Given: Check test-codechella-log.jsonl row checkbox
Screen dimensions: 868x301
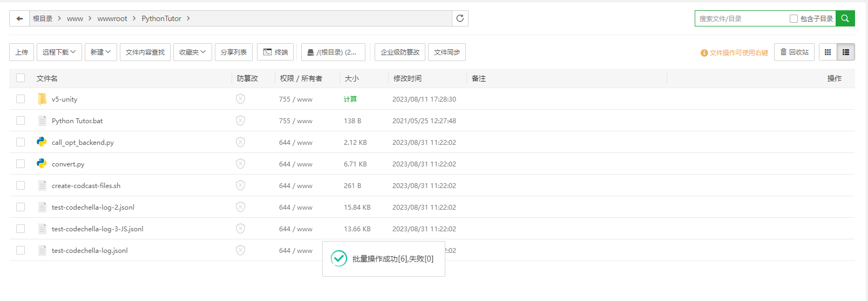Looking at the screenshot, I should pos(21,250).
